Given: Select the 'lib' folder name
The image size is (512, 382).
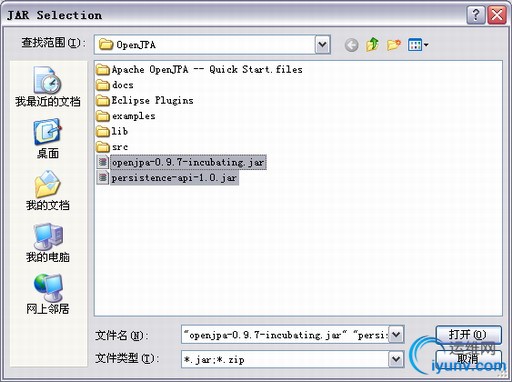Looking at the screenshot, I should 120,131.
